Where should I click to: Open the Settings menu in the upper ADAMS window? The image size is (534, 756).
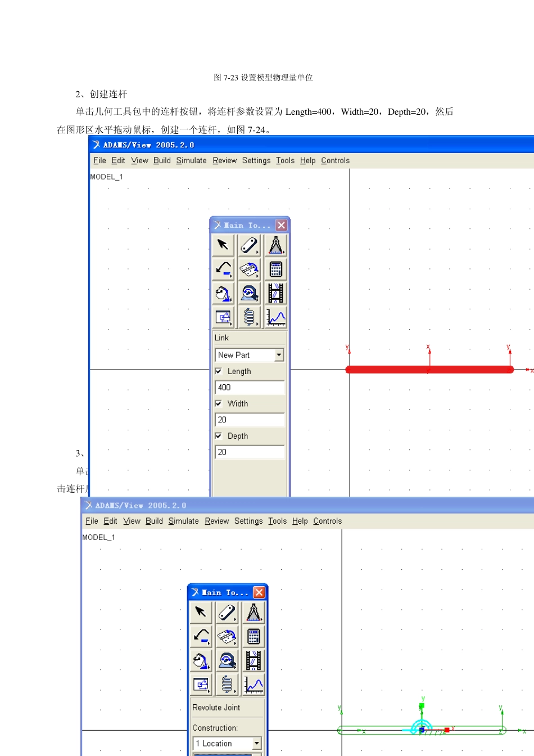tap(256, 160)
